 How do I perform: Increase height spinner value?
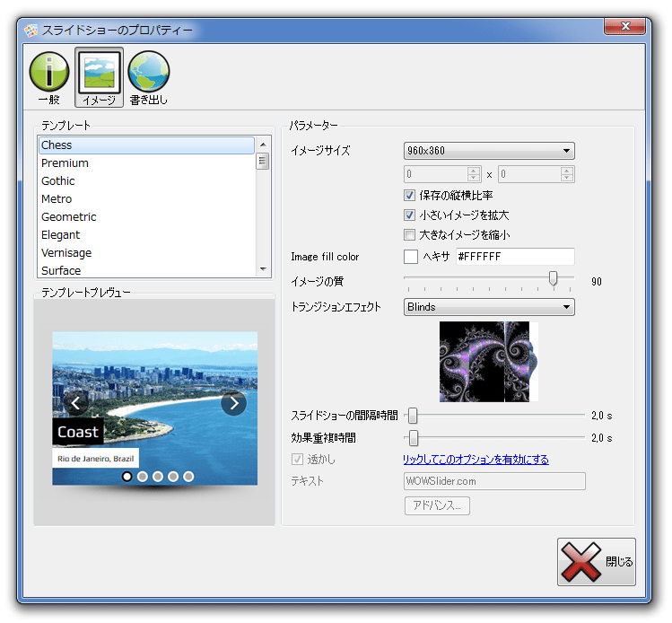pos(566,171)
